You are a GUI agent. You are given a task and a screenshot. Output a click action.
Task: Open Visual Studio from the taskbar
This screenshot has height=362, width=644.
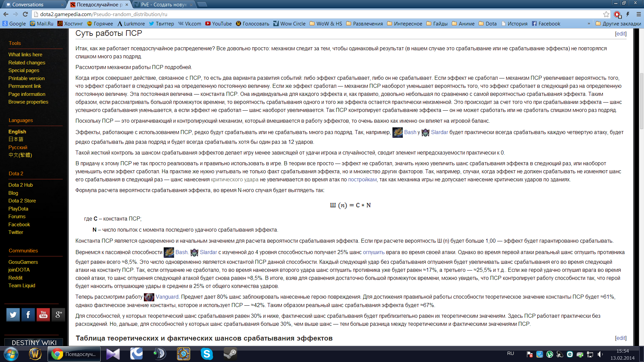[113, 354]
